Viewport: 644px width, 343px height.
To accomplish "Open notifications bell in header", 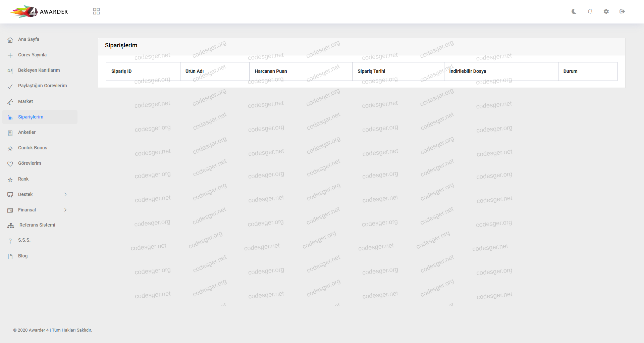I will click(590, 11).
